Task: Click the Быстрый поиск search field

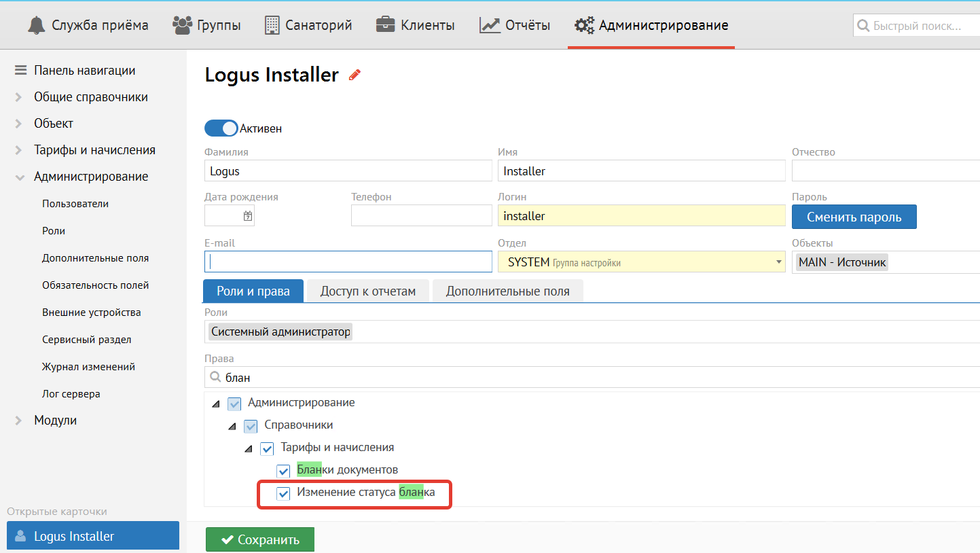Action: [x=917, y=26]
